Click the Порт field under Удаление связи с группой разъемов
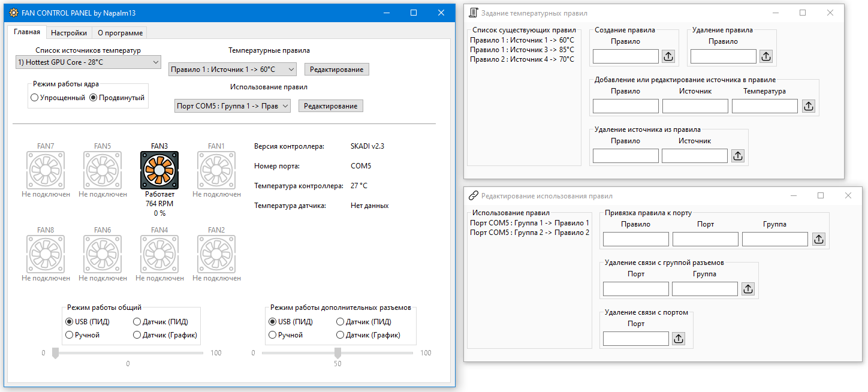 (636, 289)
